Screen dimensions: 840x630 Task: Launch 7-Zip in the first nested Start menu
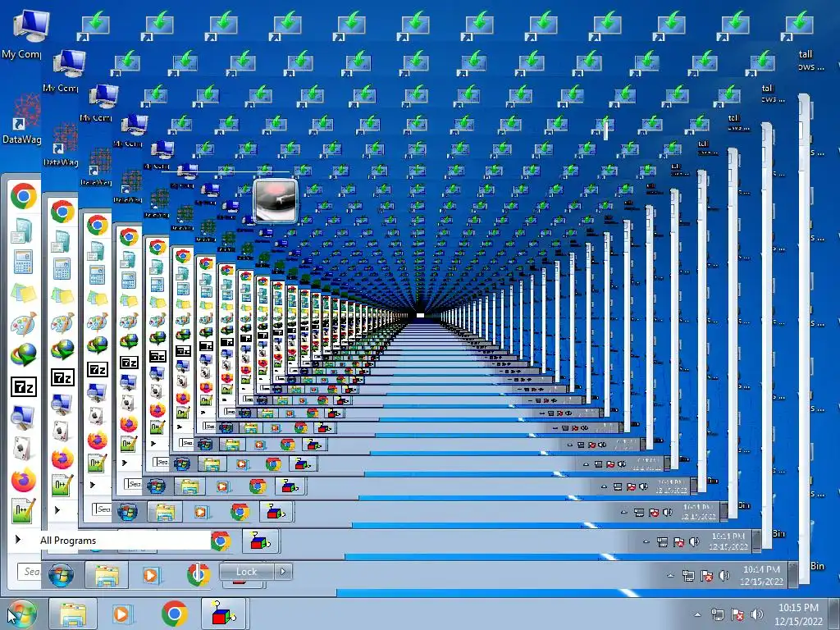click(62, 378)
